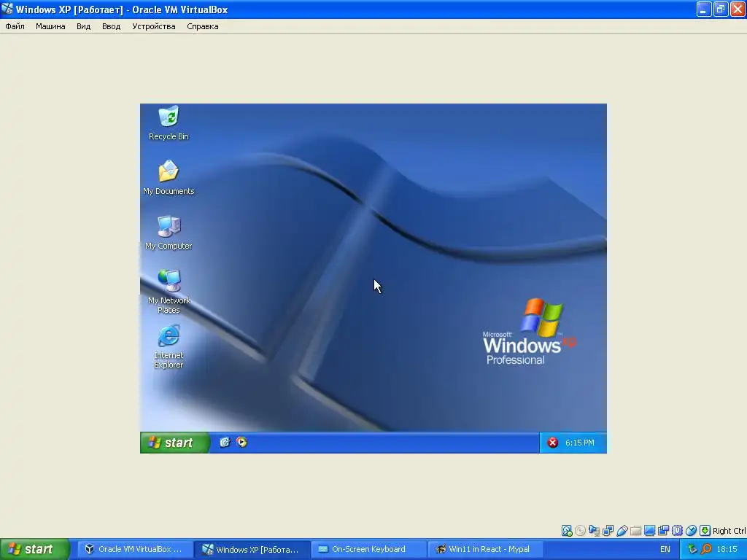747x560 pixels.
Task: Click the orange magnifier tray icon
Action: pyautogui.click(x=706, y=549)
